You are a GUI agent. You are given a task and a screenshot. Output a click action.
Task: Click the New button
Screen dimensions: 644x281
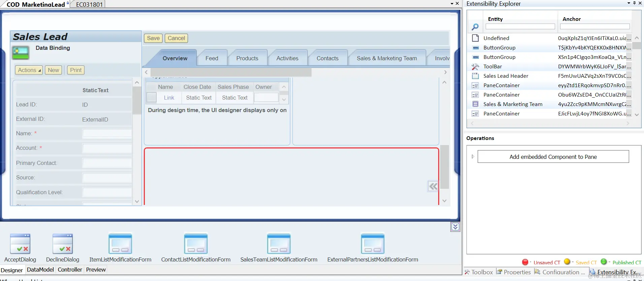click(x=53, y=70)
